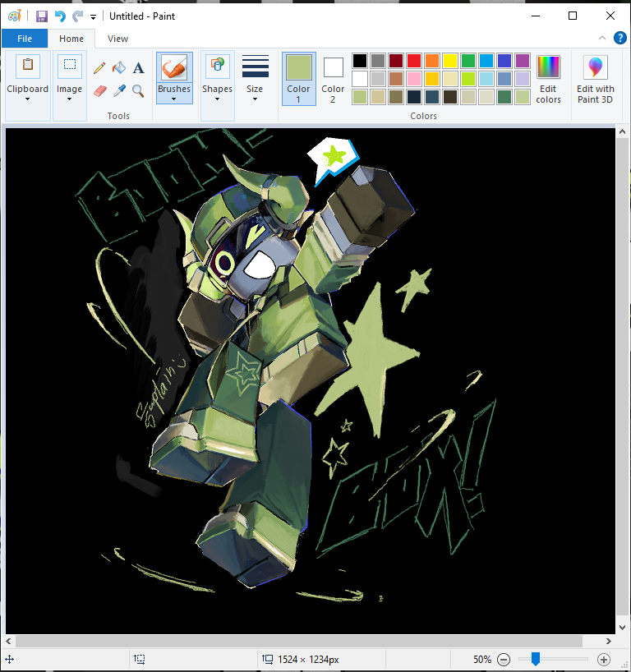Pick the red color swatch
The height and width of the screenshot is (672, 631).
pyautogui.click(x=414, y=61)
